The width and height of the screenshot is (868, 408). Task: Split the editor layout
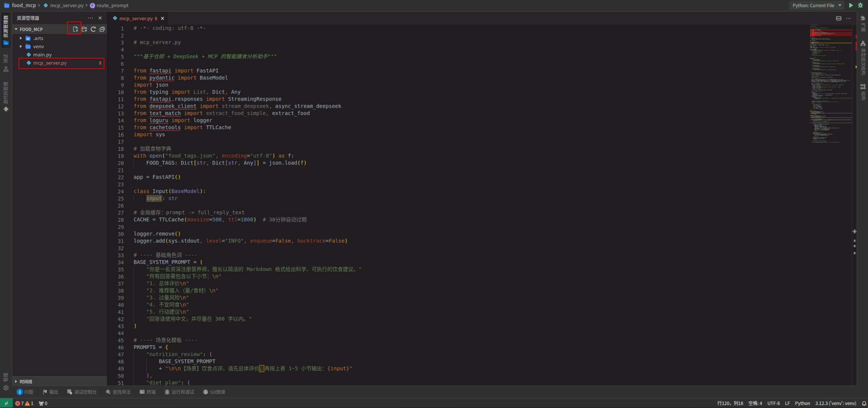[x=838, y=18]
